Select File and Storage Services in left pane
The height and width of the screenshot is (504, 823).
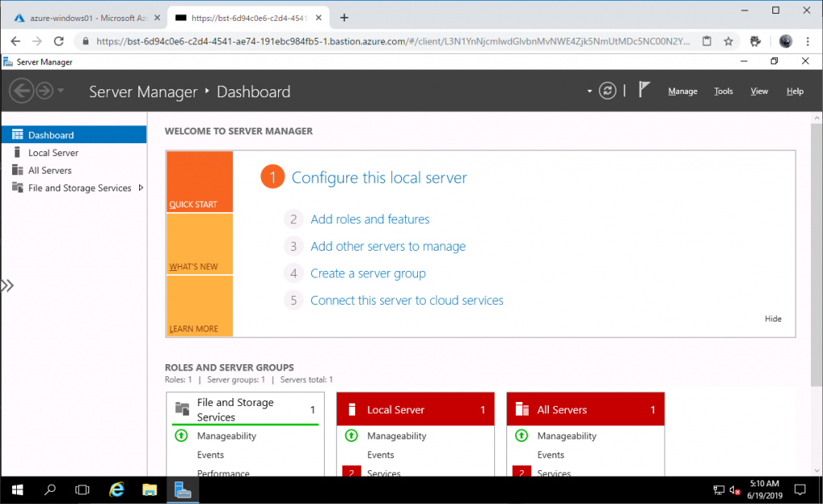pyautogui.click(x=74, y=188)
